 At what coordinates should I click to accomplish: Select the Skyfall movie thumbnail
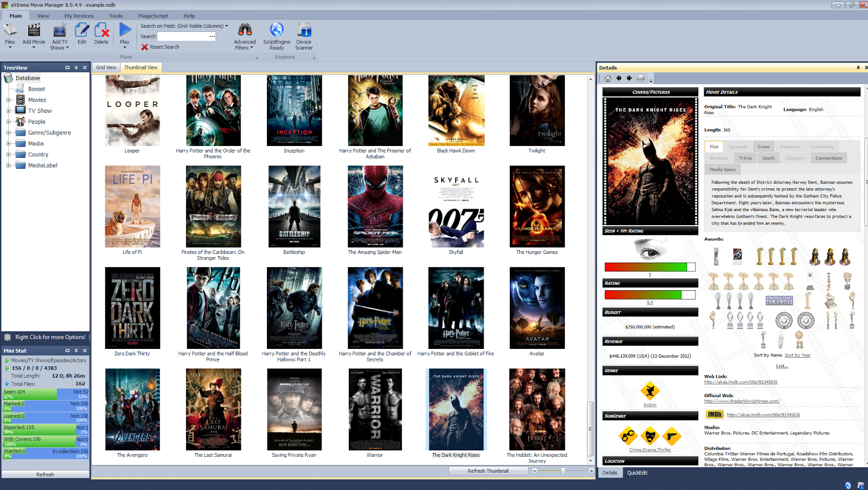[x=456, y=207]
